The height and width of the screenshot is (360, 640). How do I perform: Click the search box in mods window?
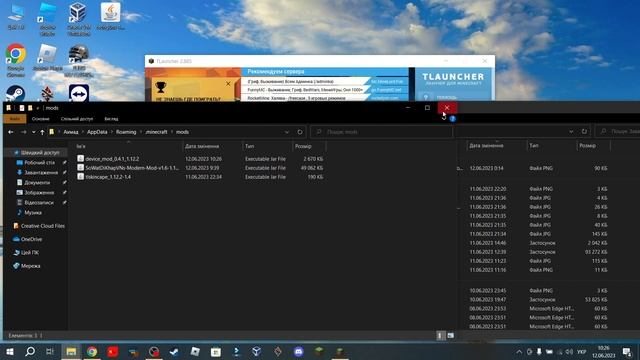(382, 132)
